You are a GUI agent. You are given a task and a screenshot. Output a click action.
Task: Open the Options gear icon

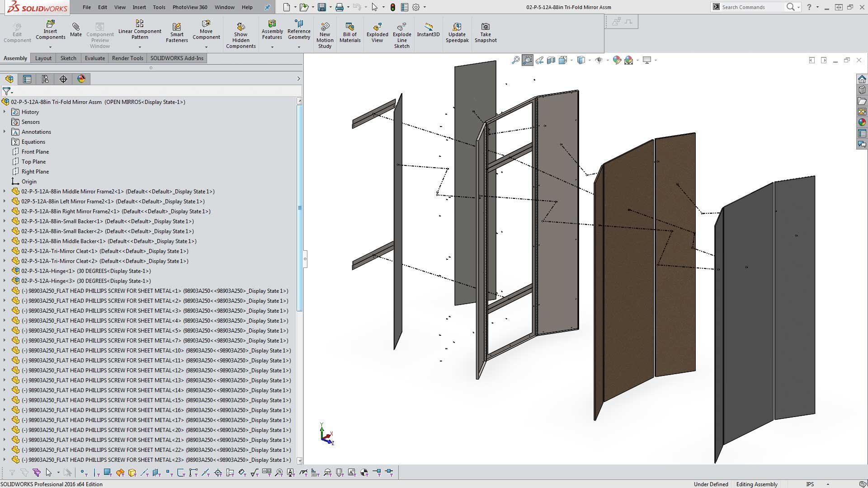pos(416,7)
